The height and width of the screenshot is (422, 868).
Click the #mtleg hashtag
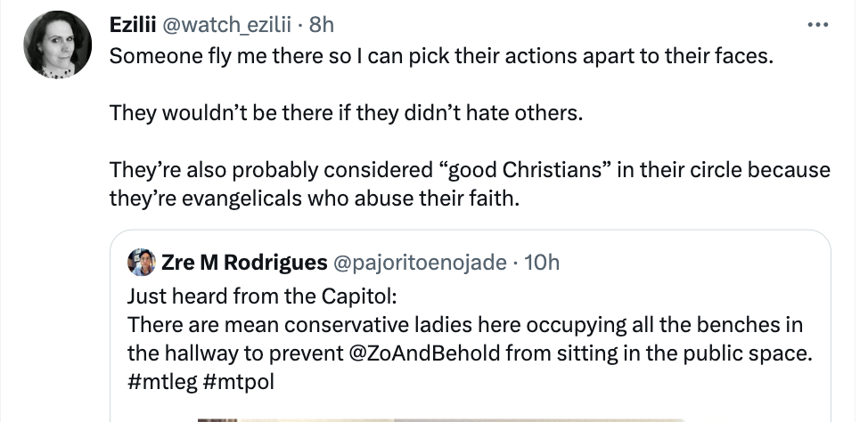[x=161, y=378]
